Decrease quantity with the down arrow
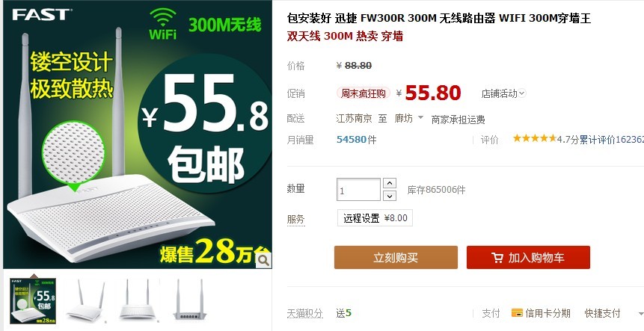Image resolution: width=644 pixels, height=331 pixels. coord(390,196)
